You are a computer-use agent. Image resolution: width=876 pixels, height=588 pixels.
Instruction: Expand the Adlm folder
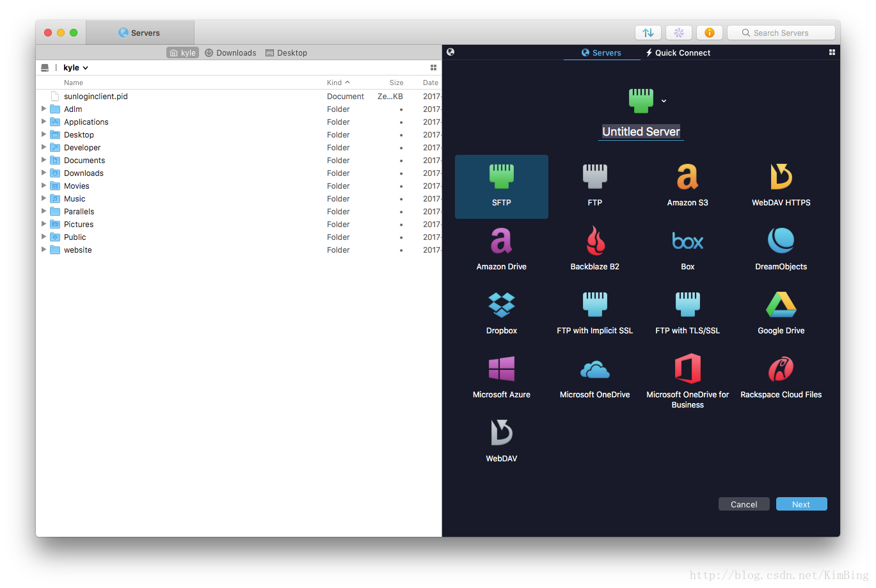(44, 109)
